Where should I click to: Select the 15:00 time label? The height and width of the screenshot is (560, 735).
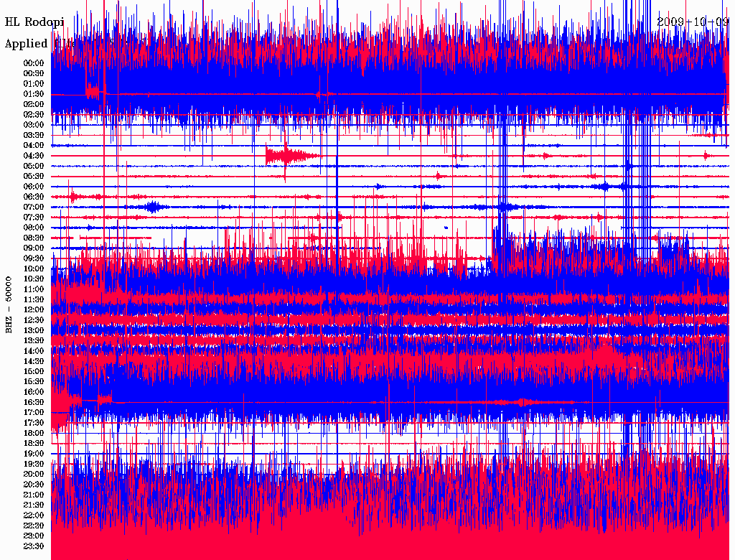(34, 371)
